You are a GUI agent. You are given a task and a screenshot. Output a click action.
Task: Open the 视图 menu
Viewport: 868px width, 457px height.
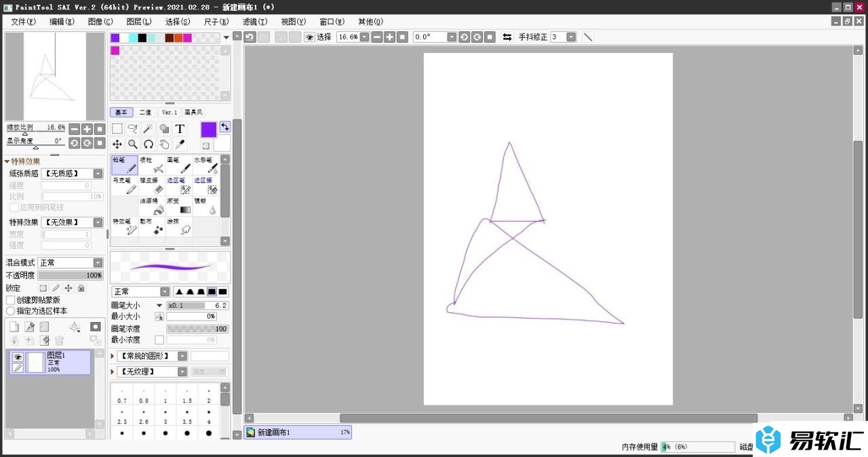pos(294,22)
